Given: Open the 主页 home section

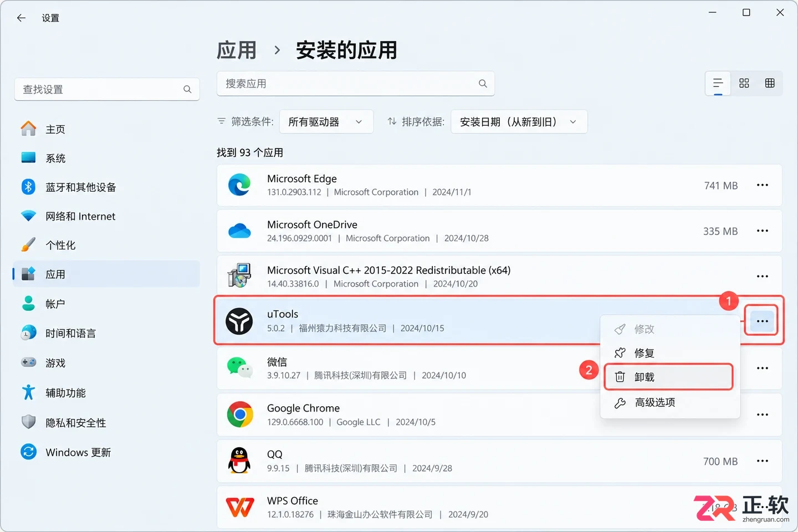Looking at the screenshot, I should pos(106,129).
